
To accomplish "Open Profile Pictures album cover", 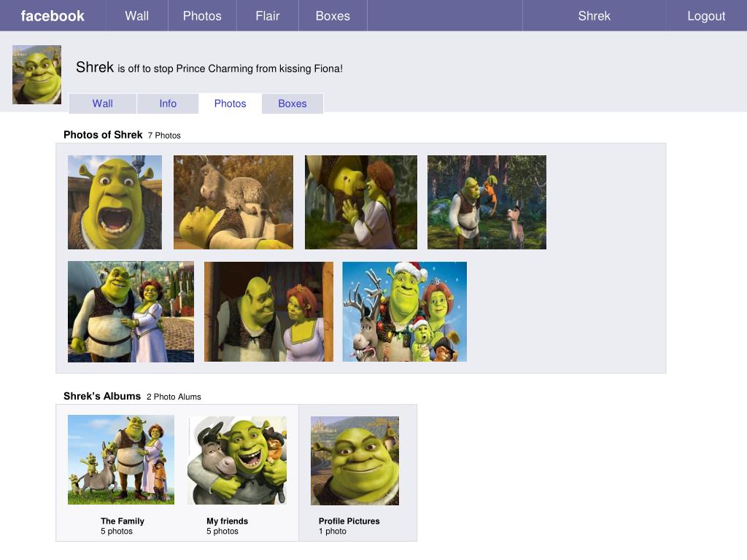I will pos(355,461).
